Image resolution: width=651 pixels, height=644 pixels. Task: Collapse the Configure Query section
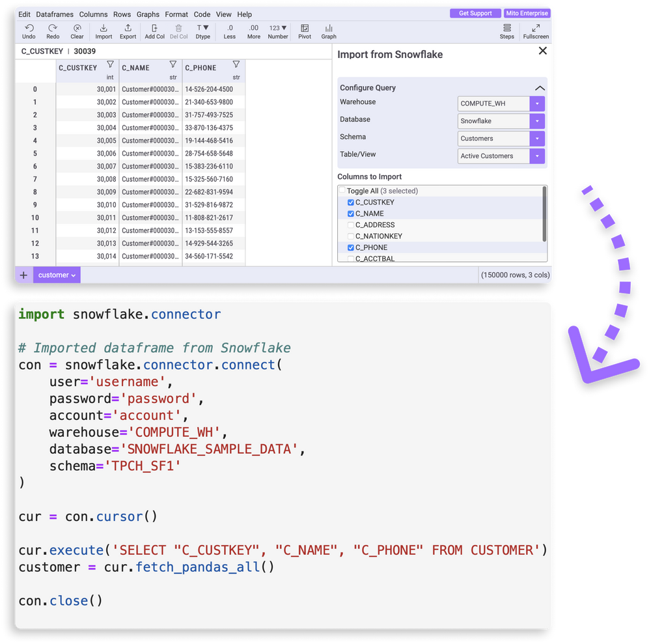[x=539, y=88]
